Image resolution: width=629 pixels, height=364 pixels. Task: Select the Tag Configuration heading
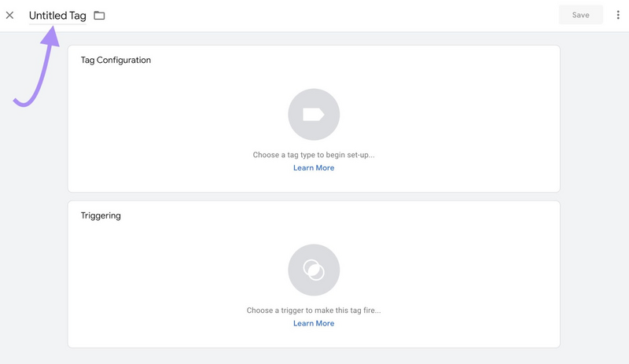[x=116, y=61]
